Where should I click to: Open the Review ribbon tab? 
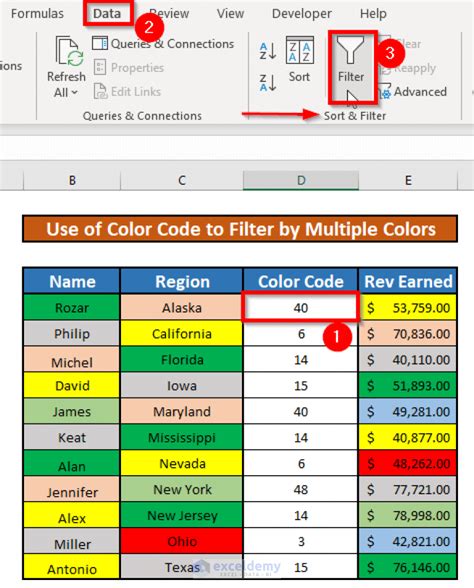pos(169,14)
